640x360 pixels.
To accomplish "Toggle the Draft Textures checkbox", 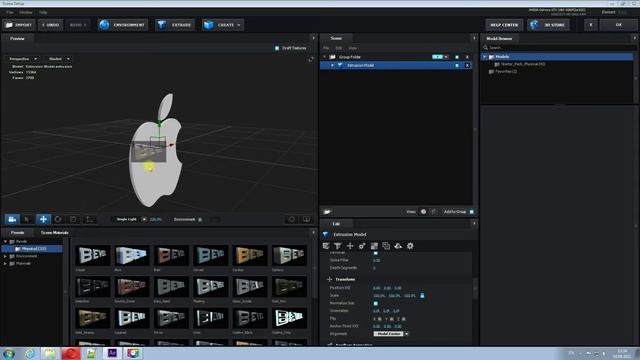I will click(x=277, y=48).
